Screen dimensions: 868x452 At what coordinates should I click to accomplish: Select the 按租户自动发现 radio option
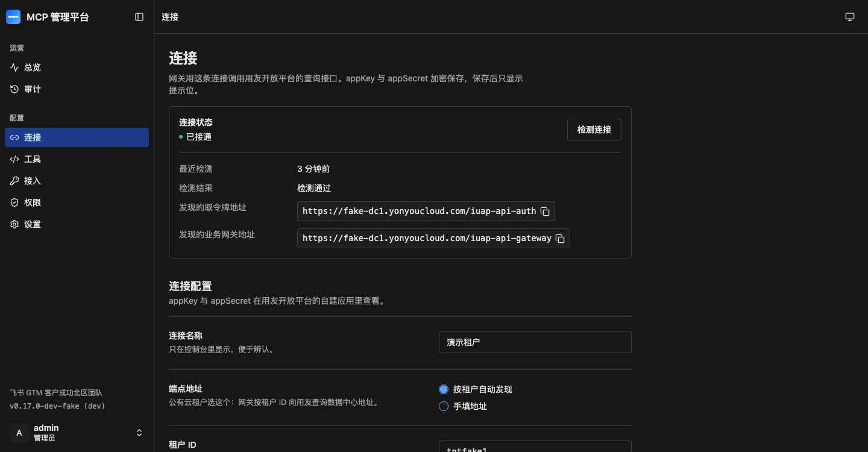pos(444,389)
